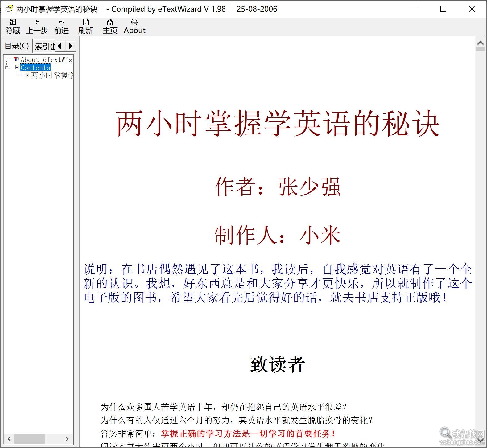Click the 两小时掌握学 topic page icon
This screenshot has width=487, height=448.
click(27, 75)
